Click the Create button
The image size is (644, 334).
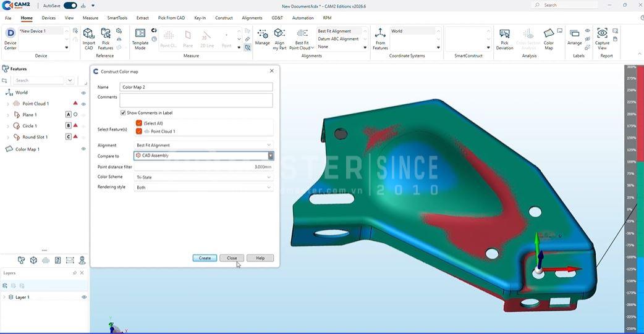coord(205,258)
